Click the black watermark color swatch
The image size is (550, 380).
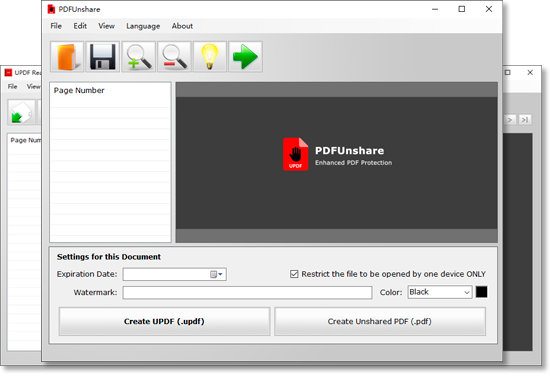tap(481, 292)
